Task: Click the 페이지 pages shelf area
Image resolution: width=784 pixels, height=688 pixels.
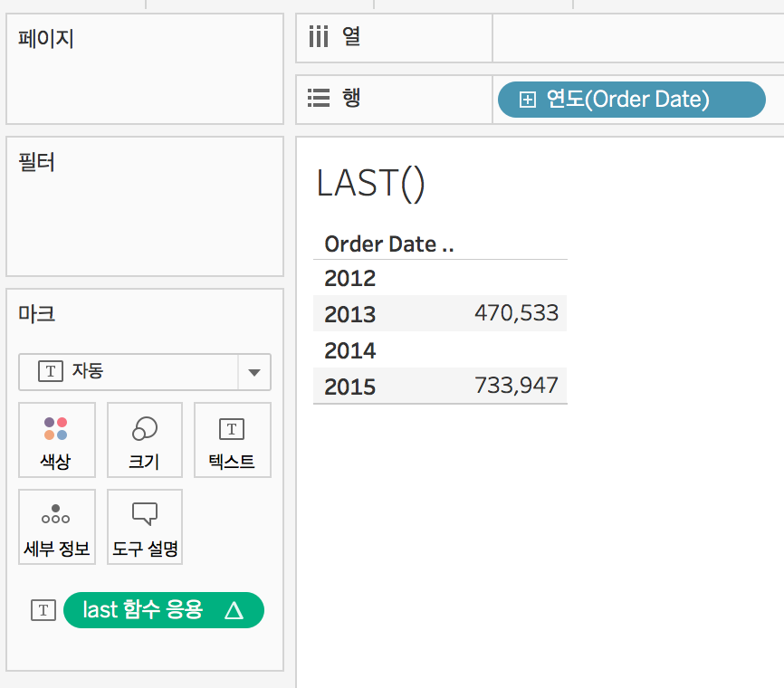Action: point(145,69)
